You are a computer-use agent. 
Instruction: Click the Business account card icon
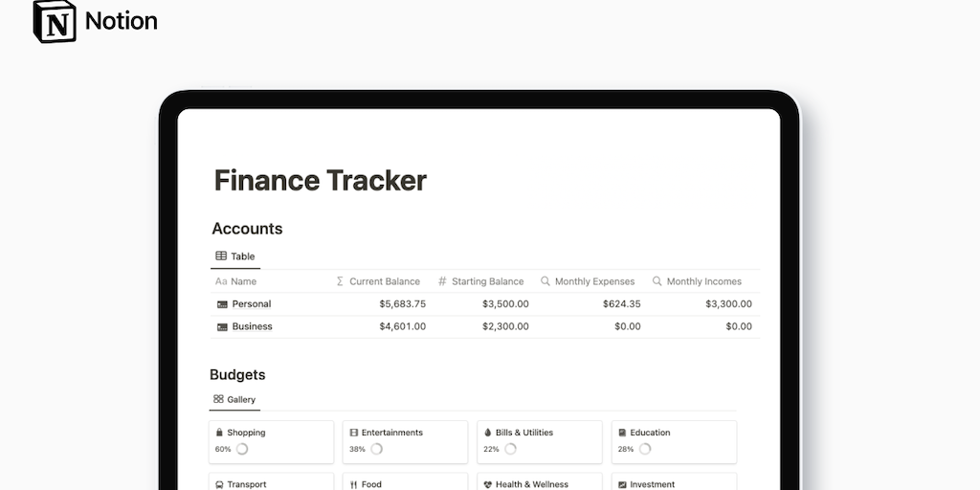[222, 327]
